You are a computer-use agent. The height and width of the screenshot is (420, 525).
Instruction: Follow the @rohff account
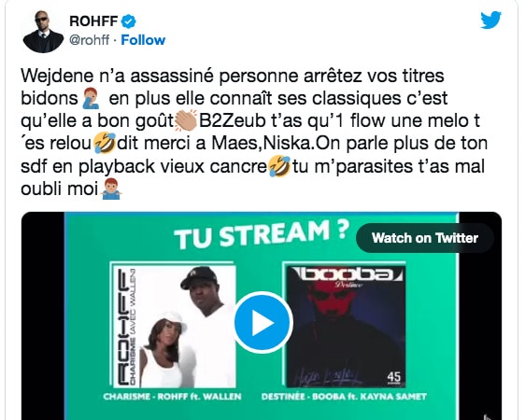pos(143,40)
